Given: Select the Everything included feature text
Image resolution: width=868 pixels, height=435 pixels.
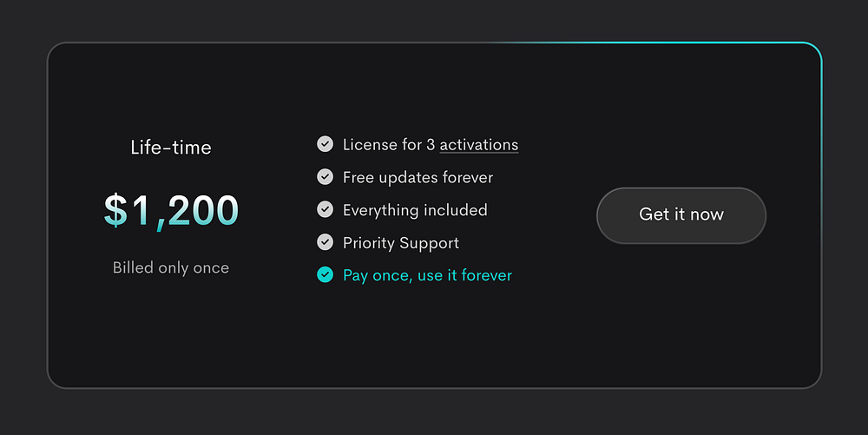Looking at the screenshot, I should pos(415,210).
